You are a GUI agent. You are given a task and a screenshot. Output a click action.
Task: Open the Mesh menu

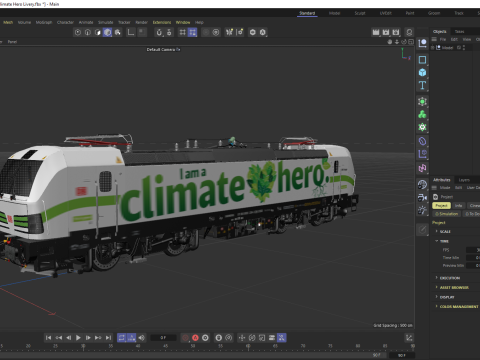(8, 22)
